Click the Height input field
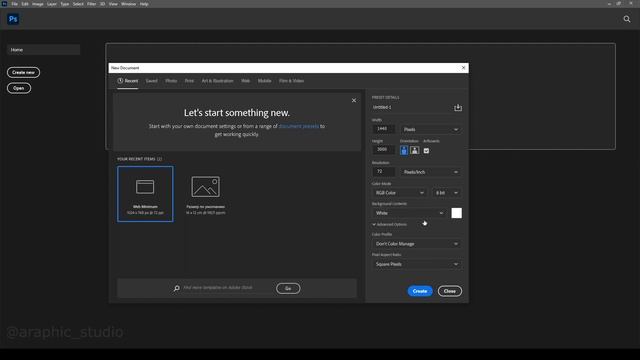 (383, 150)
